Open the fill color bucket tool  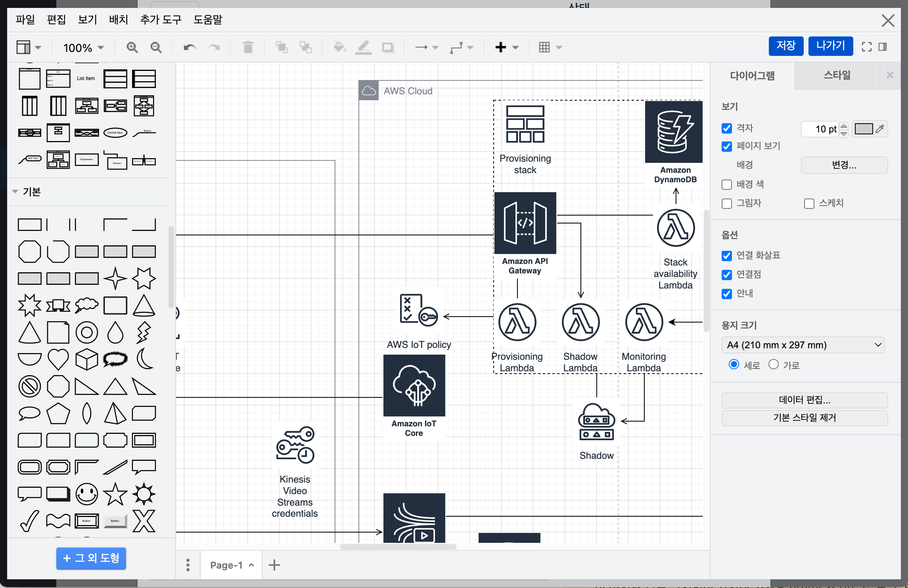(339, 48)
